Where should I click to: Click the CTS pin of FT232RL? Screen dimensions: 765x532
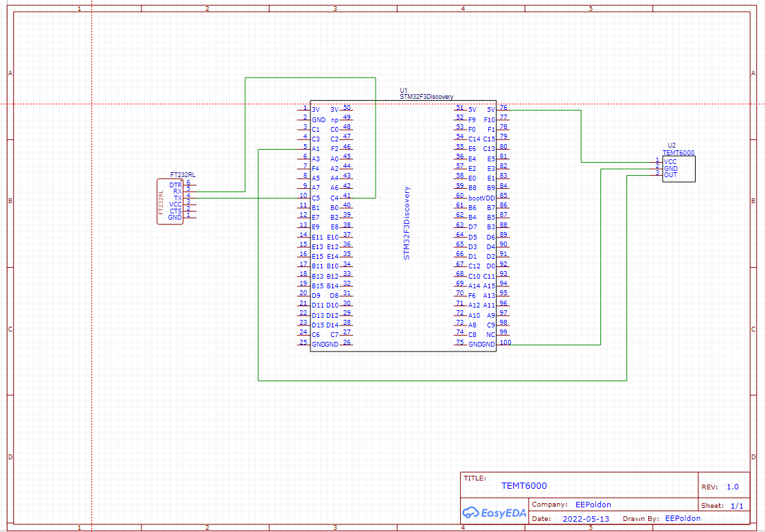tap(190, 211)
